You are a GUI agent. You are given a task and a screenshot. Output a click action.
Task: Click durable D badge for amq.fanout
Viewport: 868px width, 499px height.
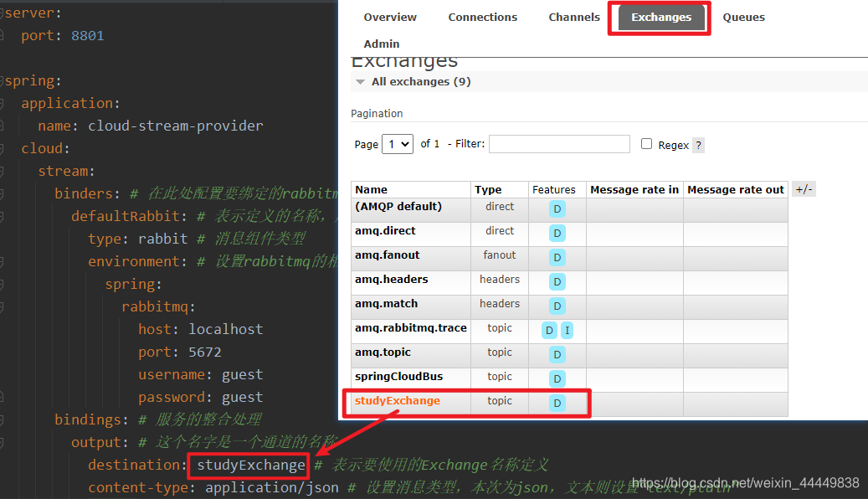(x=557, y=258)
